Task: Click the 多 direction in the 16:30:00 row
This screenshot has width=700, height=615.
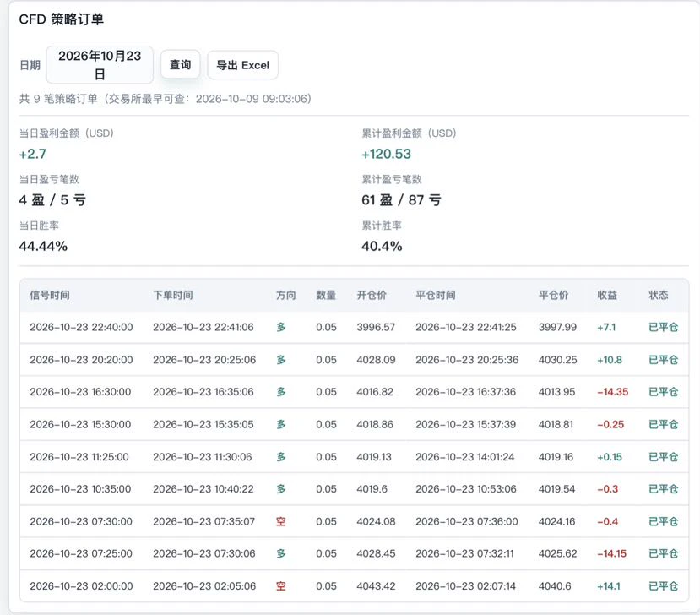Action: (x=281, y=392)
